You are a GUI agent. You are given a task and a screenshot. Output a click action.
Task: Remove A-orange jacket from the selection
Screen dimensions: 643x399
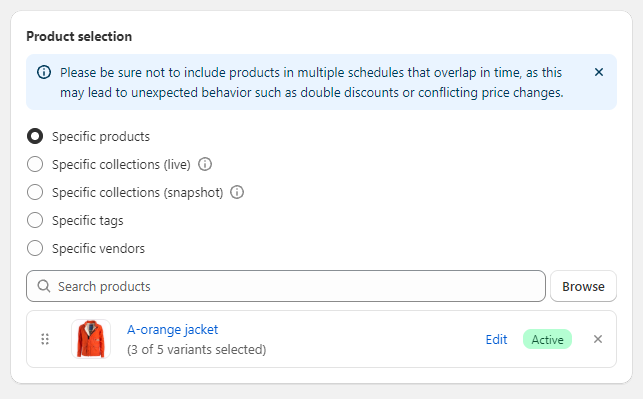coord(598,339)
